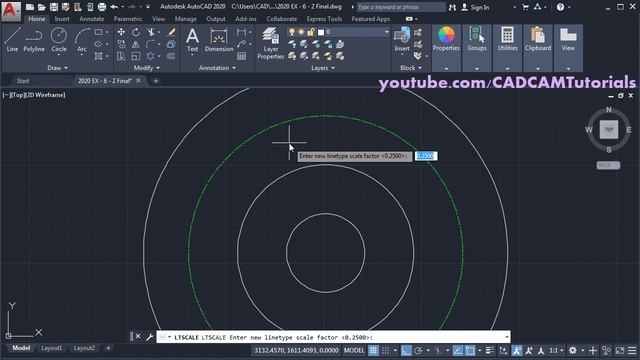Click the Offset tool

click(x=171, y=56)
